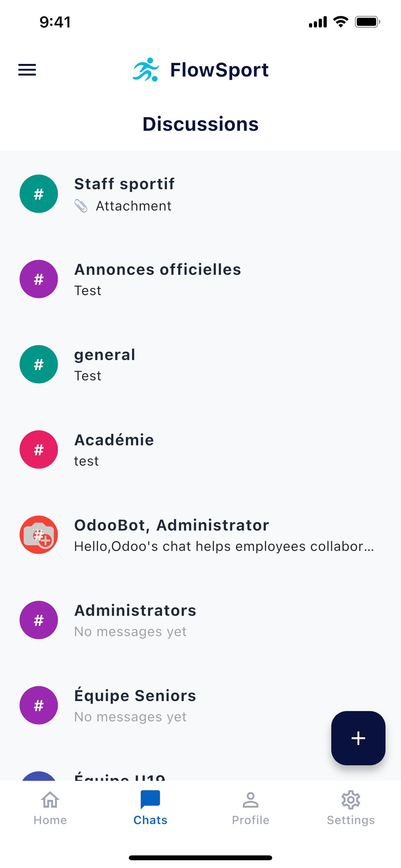Open the Équipe Seniors discussion

click(x=200, y=706)
